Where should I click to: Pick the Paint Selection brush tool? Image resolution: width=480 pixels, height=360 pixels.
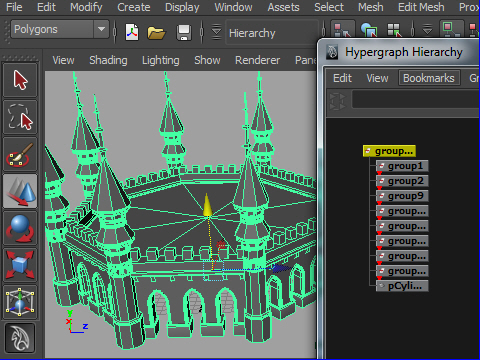[x=20, y=155]
